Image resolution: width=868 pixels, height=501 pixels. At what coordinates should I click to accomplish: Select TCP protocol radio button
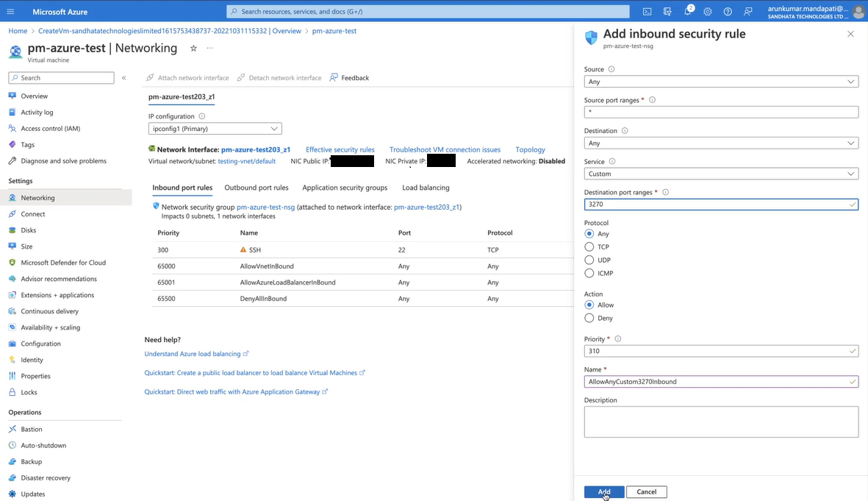[589, 247]
